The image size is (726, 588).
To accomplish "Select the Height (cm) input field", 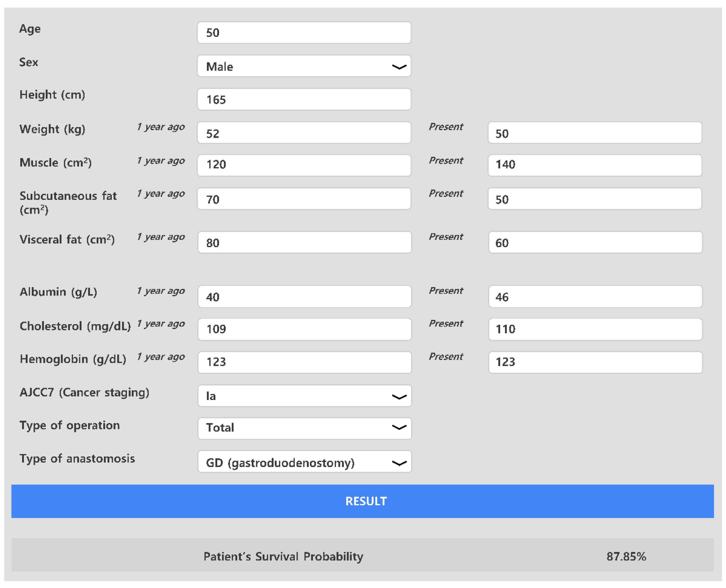I will coord(304,100).
